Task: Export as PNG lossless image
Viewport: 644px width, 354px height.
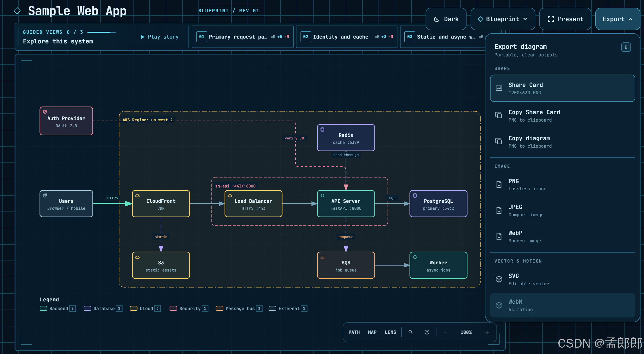Action: pos(562,185)
